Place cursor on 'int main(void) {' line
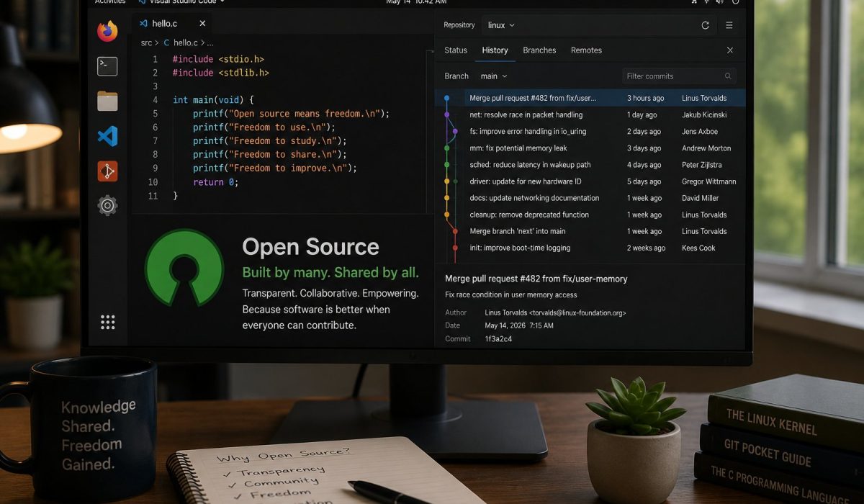Viewport: 864px width, 504px height. pos(213,100)
